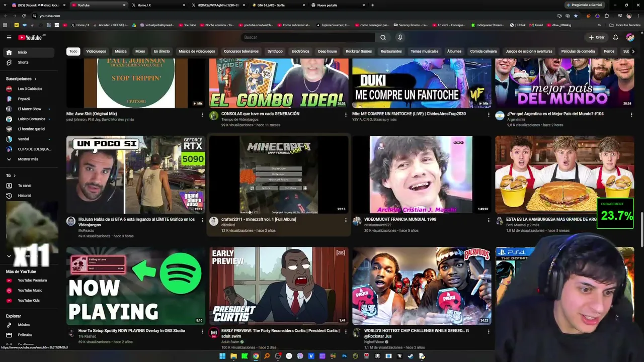Go to YouTube home via the logo

click(30, 37)
